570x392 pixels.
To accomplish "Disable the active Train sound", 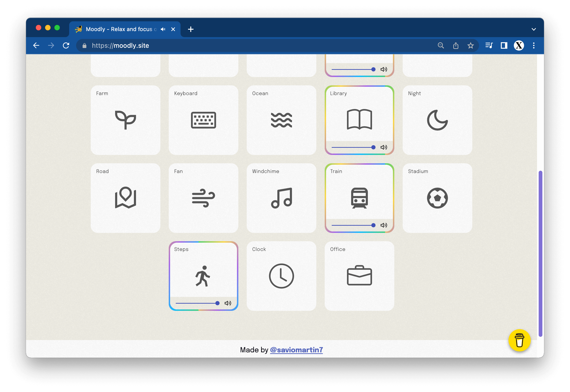I will [x=359, y=198].
